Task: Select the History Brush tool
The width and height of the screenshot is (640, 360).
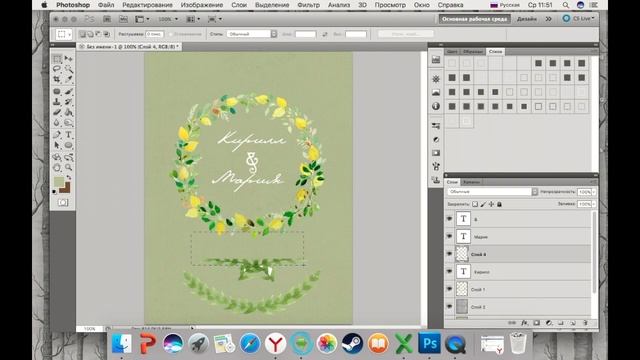Action: (x=69, y=102)
